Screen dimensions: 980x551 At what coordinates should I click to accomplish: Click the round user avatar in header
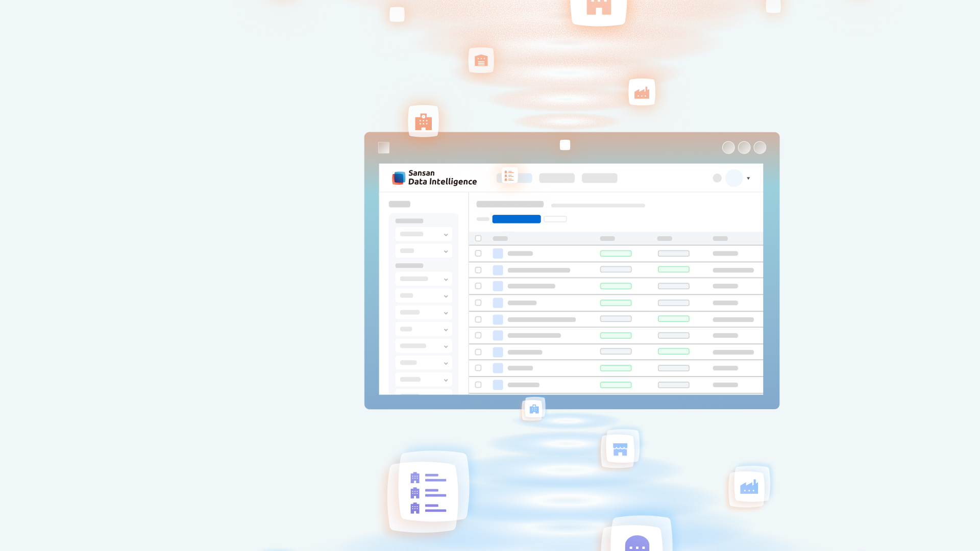point(734,178)
